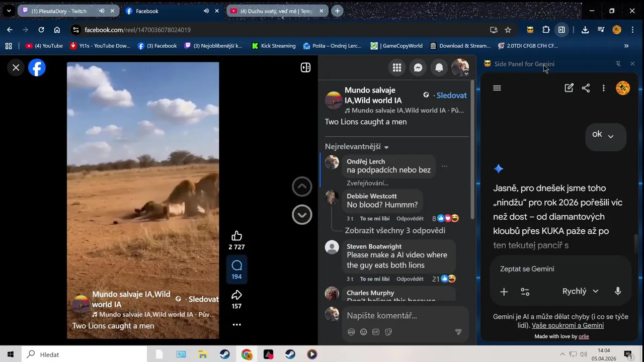Image resolution: width=644 pixels, height=362 pixels.
Task: Start Gemini voice input microphone
Action: tap(618, 291)
